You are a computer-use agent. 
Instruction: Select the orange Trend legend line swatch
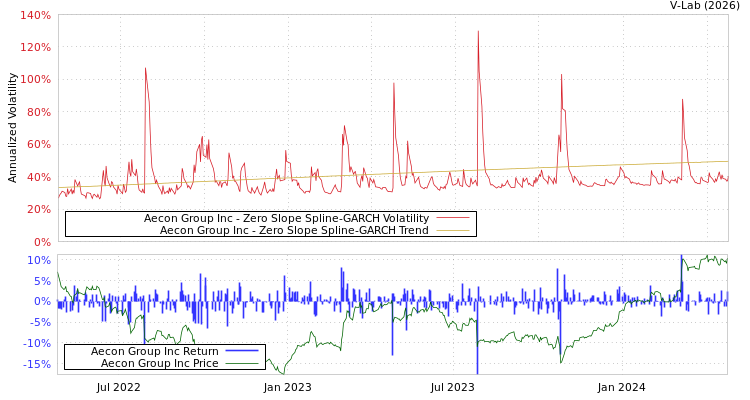tap(453, 231)
